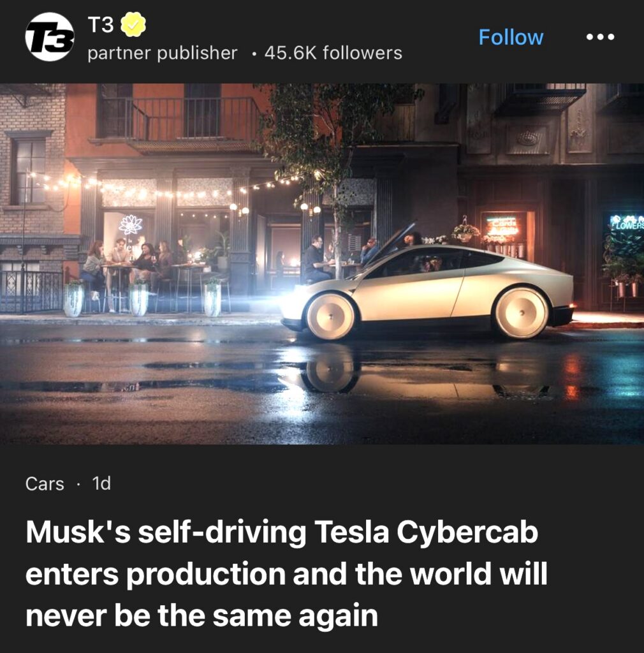The height and width of the screenshot is (653, 644).
Task: Click the 1d timestamp
Action: pos(101,483)
